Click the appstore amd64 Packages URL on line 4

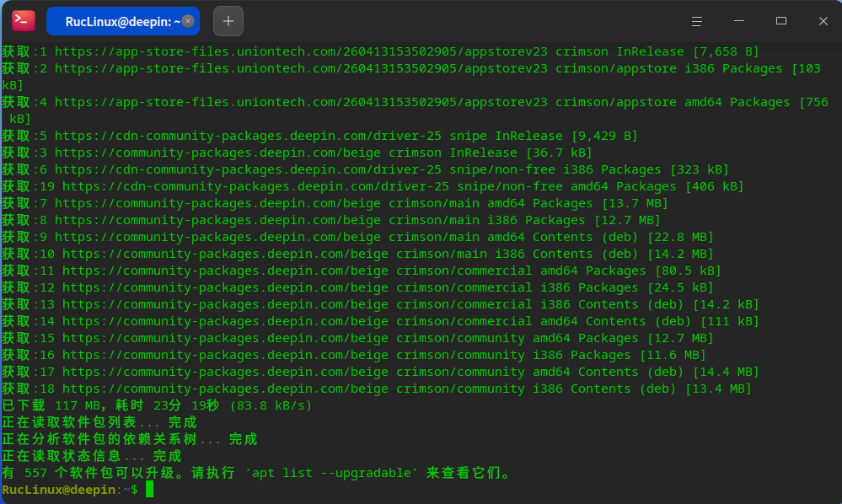pyautogui.click(x=301, y=102)
